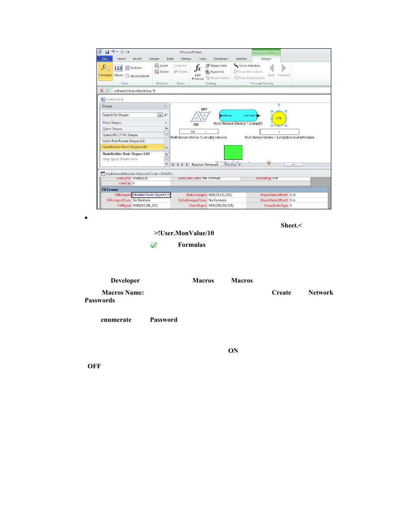This screenshot has width=411, height=532.
Task: Select Multi-Port Router Shapes 1.0 stencil
Action: [132, 141]
